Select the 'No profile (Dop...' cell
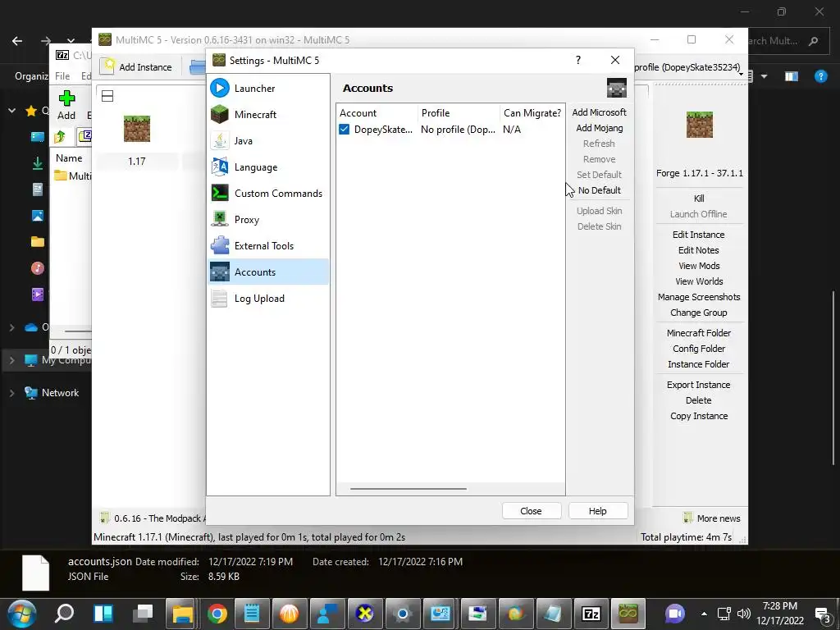840x630 pixels. 458,130
